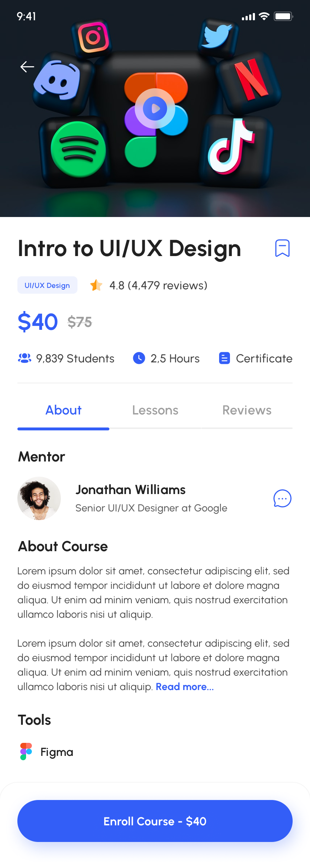Viewport: 310px width, 868px height.
Task: Message the mentor via chat icon
Action: pos(282,498)
